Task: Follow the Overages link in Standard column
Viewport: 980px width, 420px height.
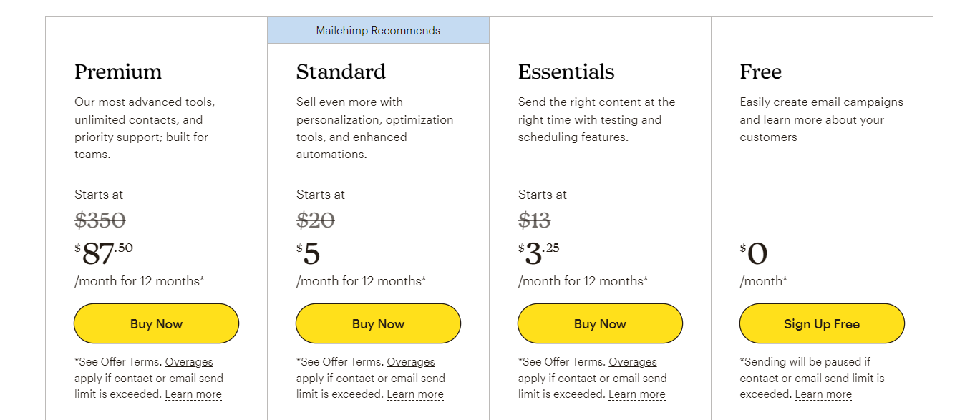Action: point(411,362)
